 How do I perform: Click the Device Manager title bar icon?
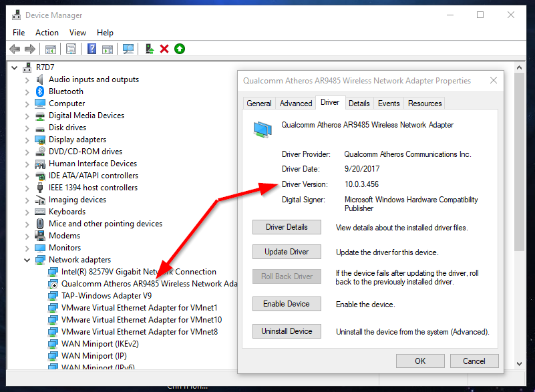pos(16,15)
